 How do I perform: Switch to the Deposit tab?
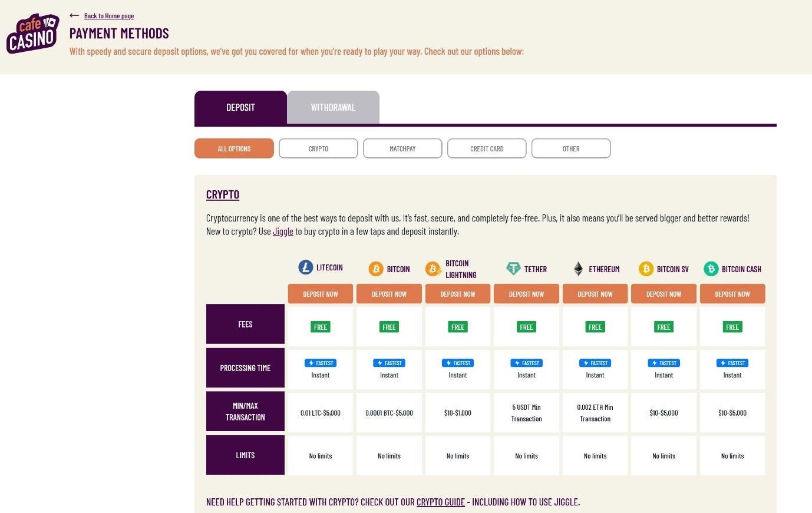point(240,107)
